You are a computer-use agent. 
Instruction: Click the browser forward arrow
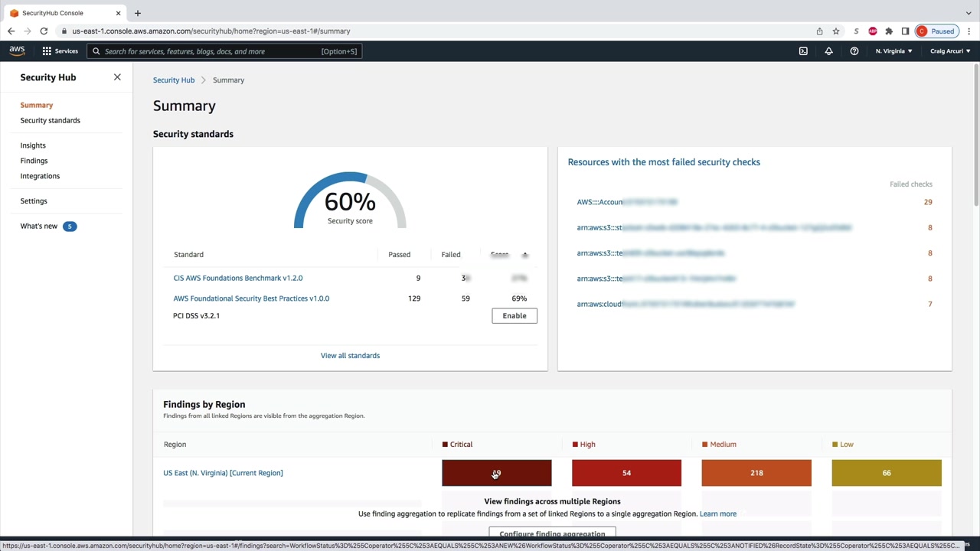coord(28,31)
